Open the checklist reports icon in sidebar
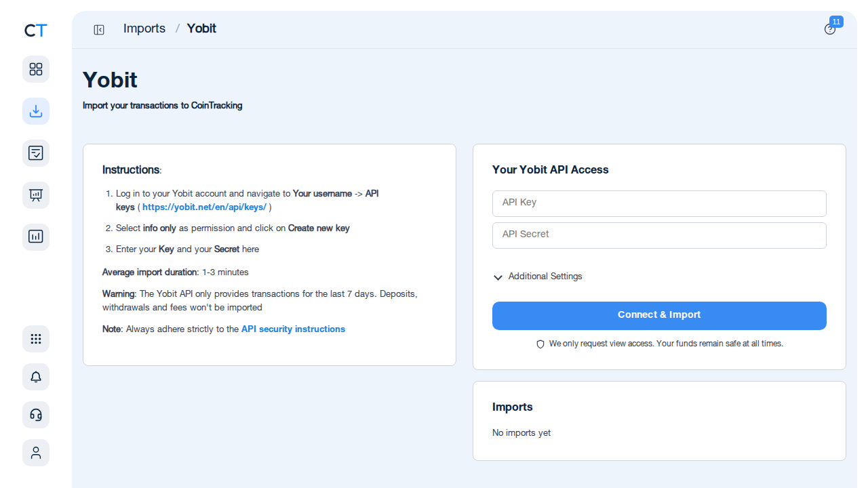The image size is (868, 488). (36, 153)
